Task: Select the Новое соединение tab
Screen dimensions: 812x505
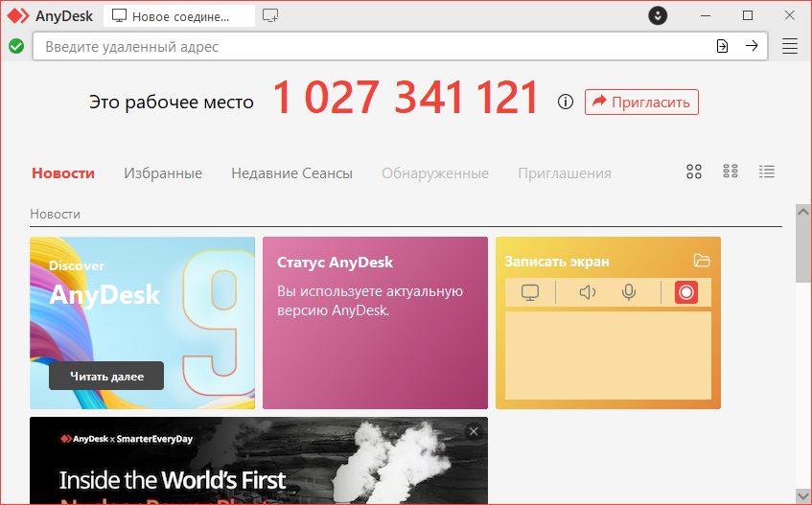Action: tap(179, 16)
